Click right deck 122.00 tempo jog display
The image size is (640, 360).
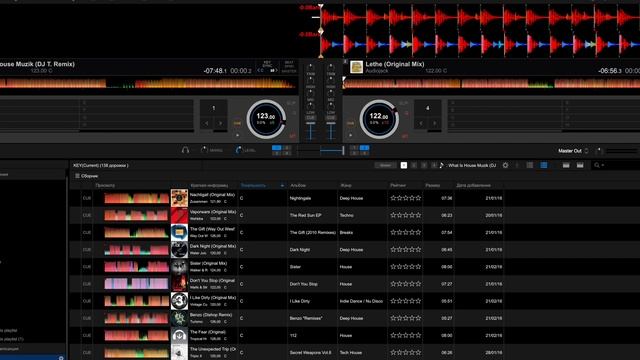click(379, 119)
